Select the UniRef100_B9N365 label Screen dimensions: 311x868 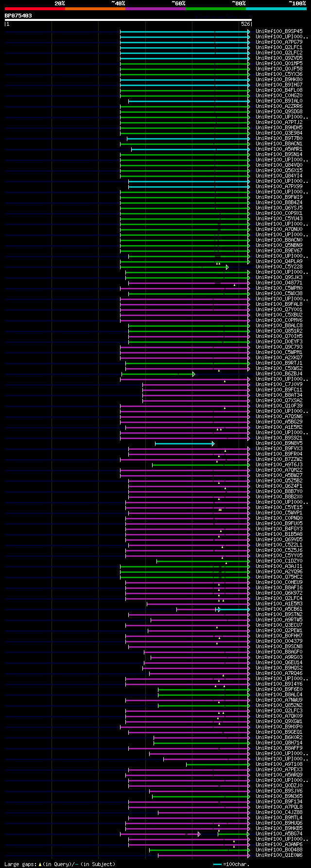click(x=279, y=796)
